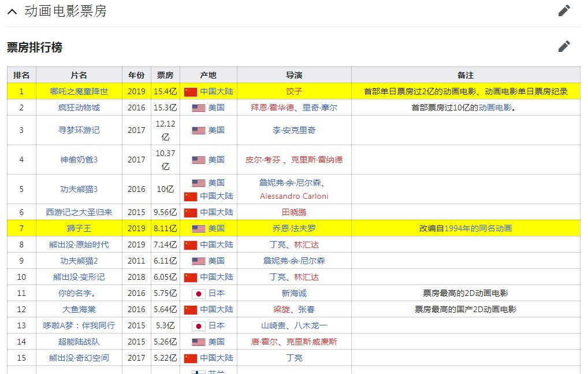Click the China flag in the 哪吒之魔童降世 row
The height and width of the screenshot is (374, 588).
(x=191, y=92)
